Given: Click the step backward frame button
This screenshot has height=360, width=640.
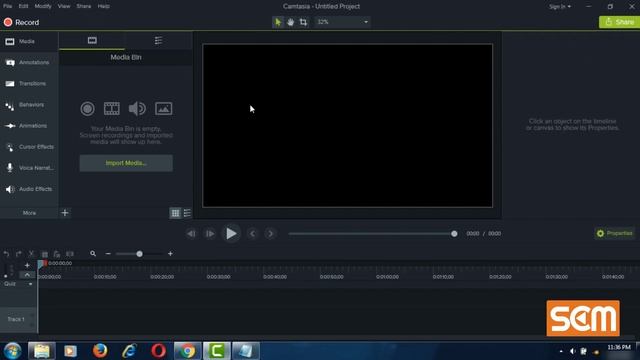Looking at the screenshot, I should pyautogui.click(x=191, y=233).
